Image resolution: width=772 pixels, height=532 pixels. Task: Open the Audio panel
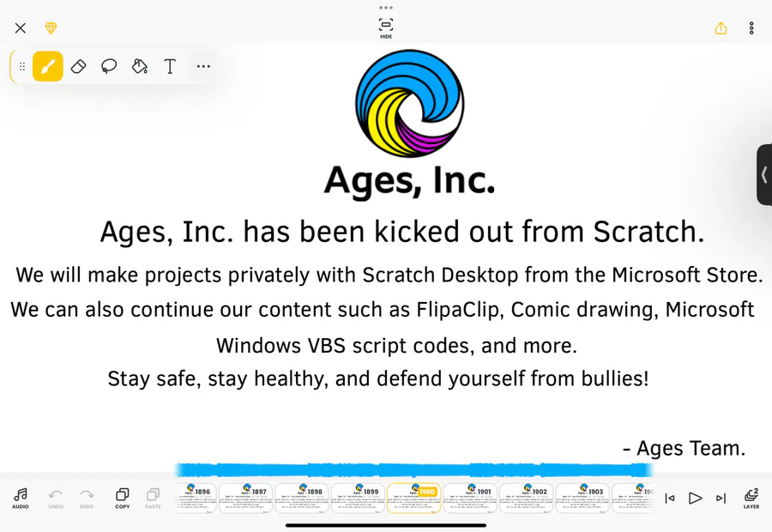pyautogui.click(x=21, y=498)
